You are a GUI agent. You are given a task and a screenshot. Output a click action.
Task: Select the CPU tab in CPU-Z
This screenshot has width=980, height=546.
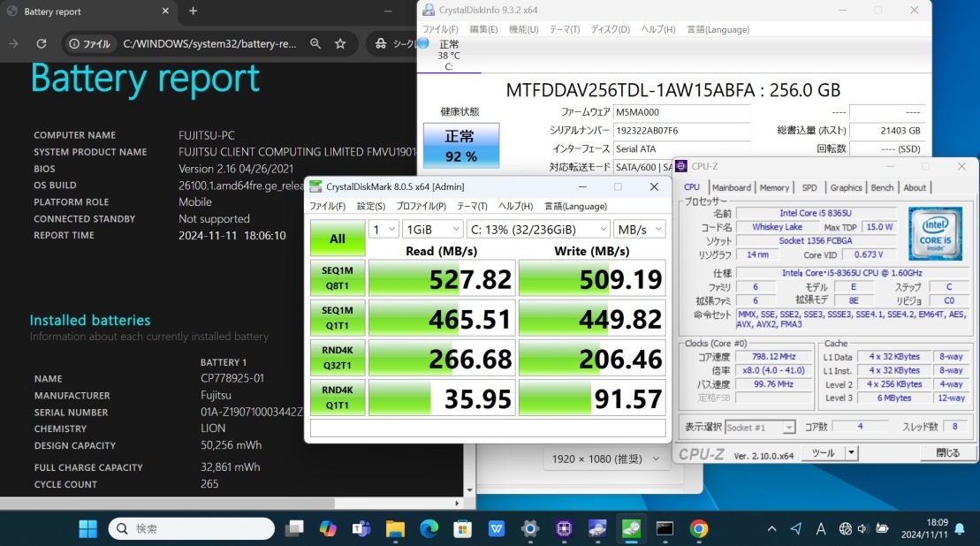(x=692, y=186)
